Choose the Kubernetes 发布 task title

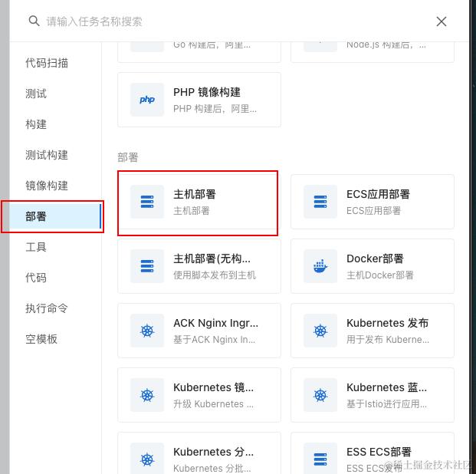387,323
